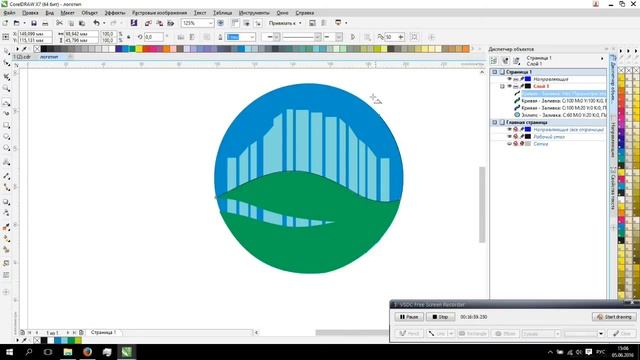Collapse the Слой 1 tree node
Screen dimensions: 640x360
[502, 86]
